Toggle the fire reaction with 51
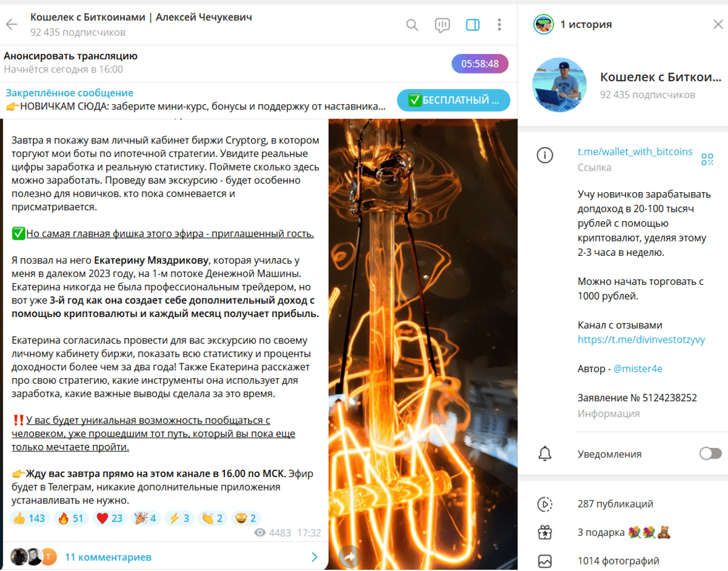This screenshot has height=571, width=728. [70, 518]
